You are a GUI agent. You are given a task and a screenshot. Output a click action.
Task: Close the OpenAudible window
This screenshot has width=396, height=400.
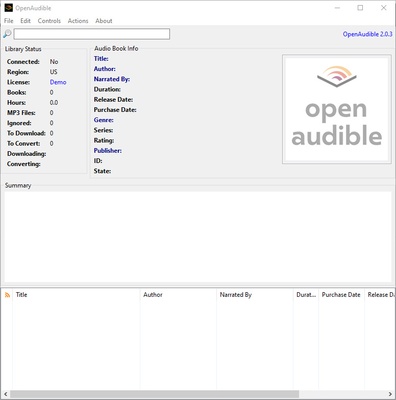point(384,8)
